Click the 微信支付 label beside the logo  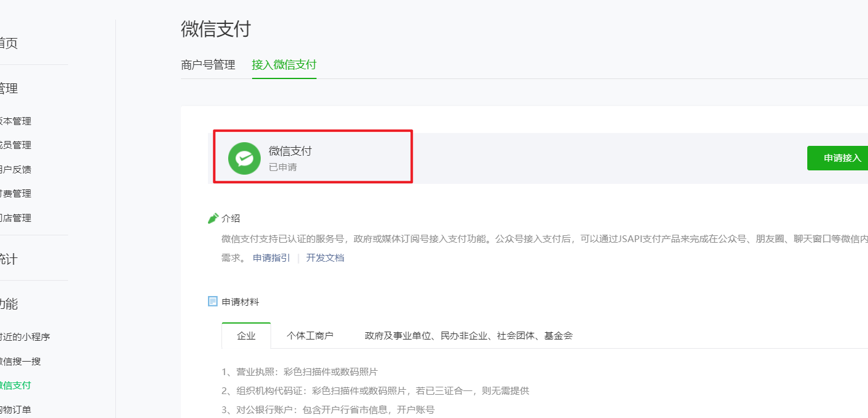(290, 151)
